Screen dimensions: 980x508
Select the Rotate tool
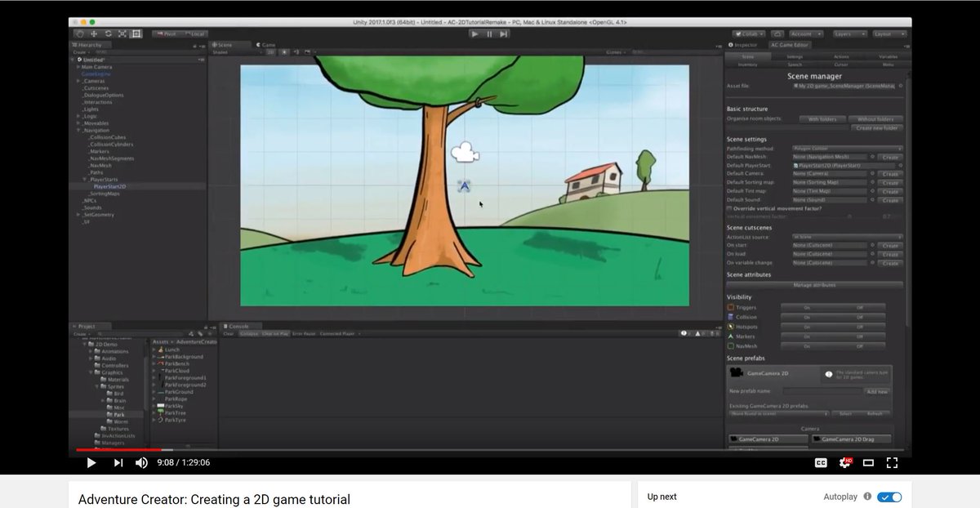click(108, 33)
